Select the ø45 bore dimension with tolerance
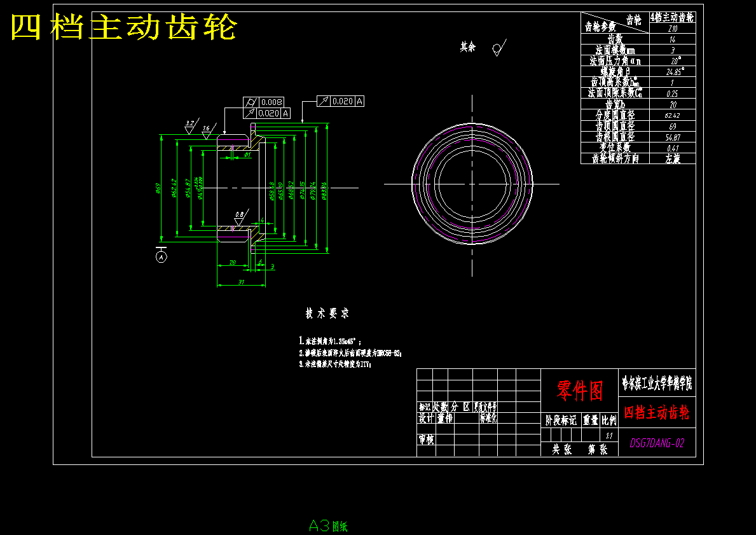 (198, 188)
